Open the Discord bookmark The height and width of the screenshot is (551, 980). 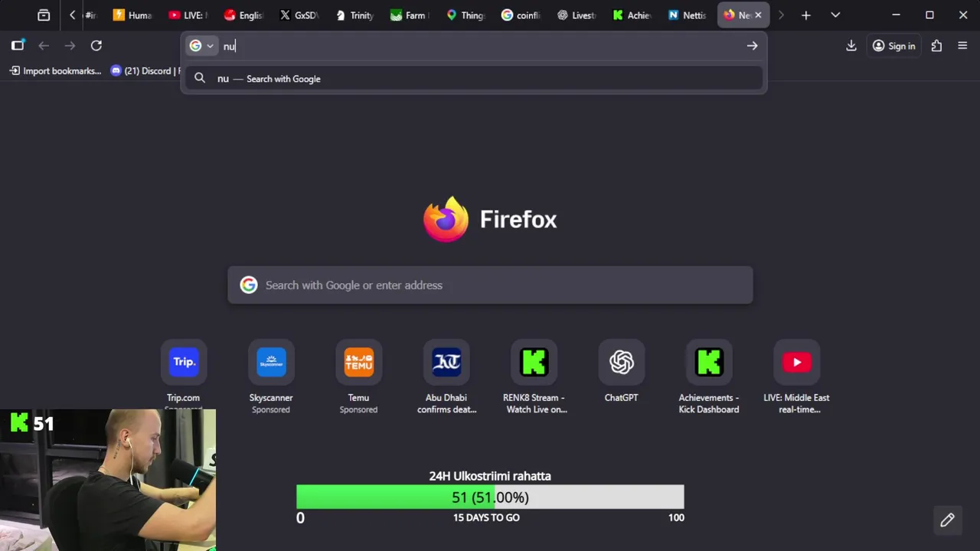pyautogui.click(x=145, y=70)
